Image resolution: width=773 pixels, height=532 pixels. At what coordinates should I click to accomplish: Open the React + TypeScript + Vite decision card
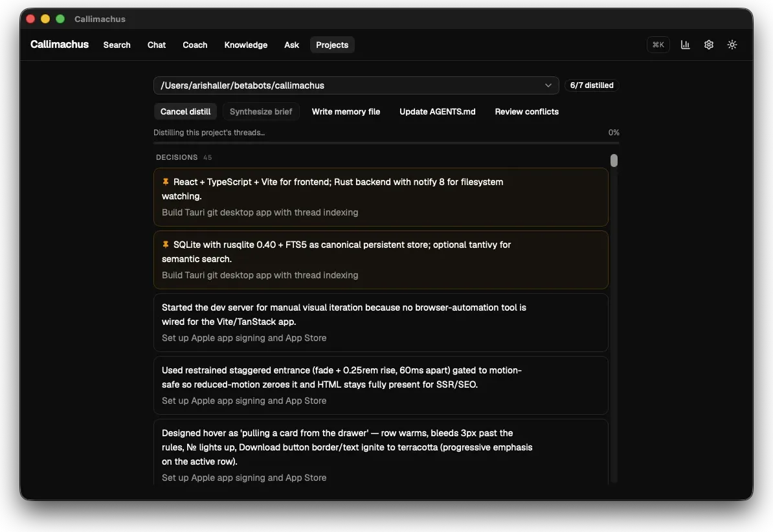(381, 197)
